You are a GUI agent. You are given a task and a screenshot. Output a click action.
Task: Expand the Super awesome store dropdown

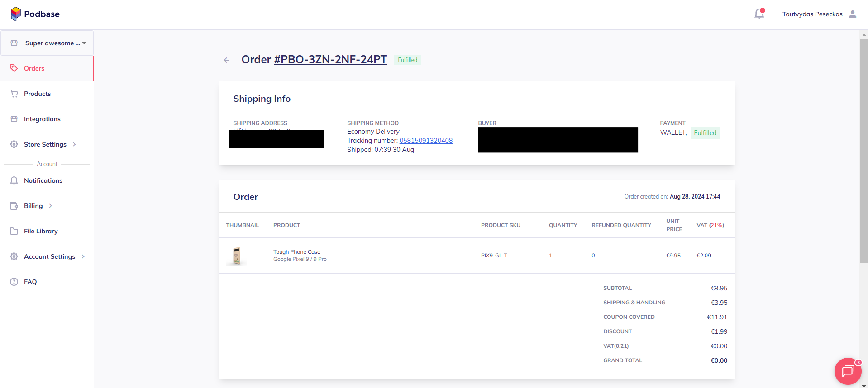[84, 43]
